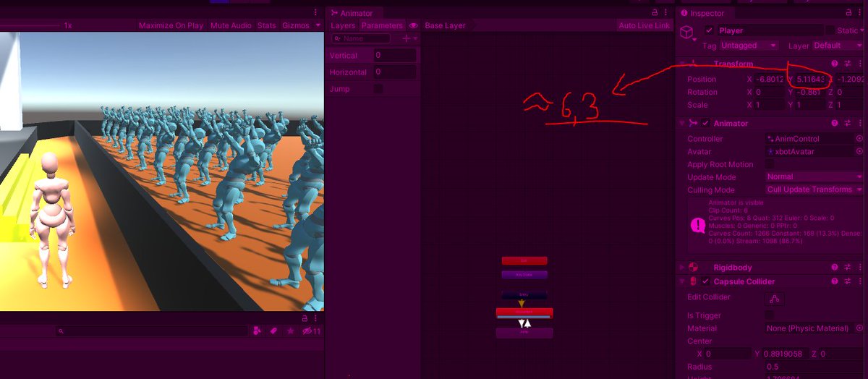Open Animator component more options menu
The width and height of the screenshot is (868, 379).
point(860,123)
